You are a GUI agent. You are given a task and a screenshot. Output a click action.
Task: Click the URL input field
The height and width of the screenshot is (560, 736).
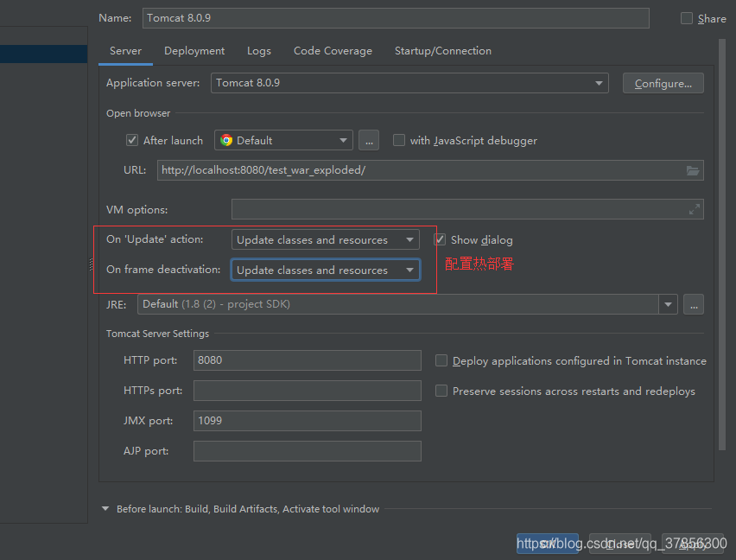[430, 170]
